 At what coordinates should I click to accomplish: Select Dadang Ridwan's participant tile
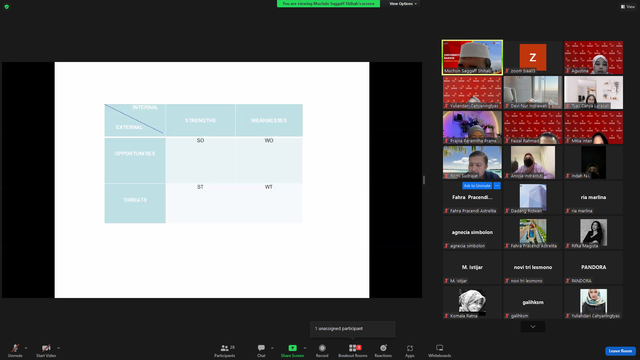tap(533, 198)
